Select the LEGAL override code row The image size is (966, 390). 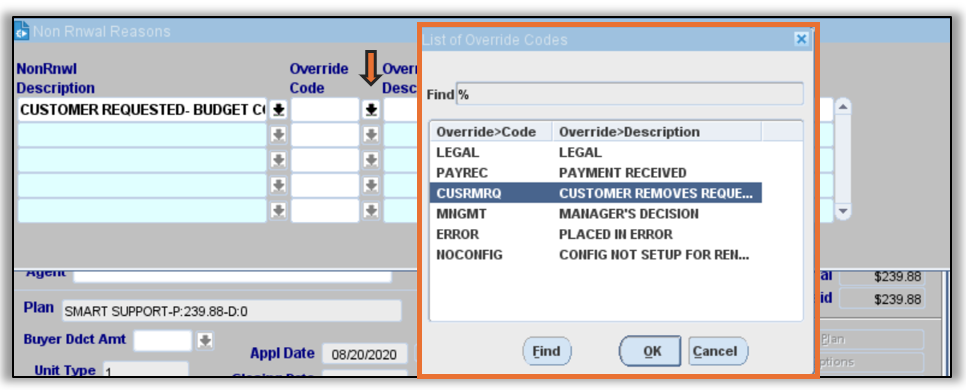click(596, 152)
